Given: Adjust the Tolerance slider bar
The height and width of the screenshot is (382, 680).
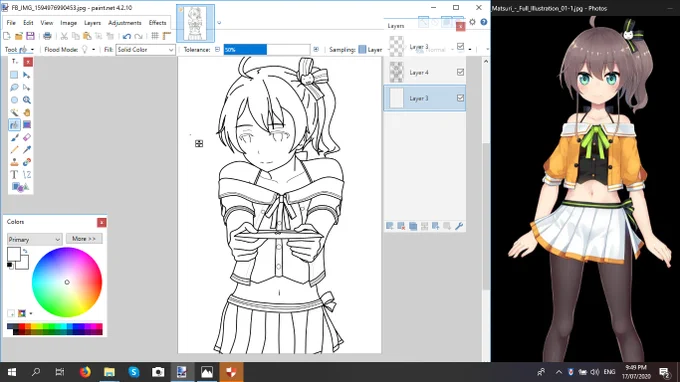Looking at the screenshot, I should coord(267,49).
